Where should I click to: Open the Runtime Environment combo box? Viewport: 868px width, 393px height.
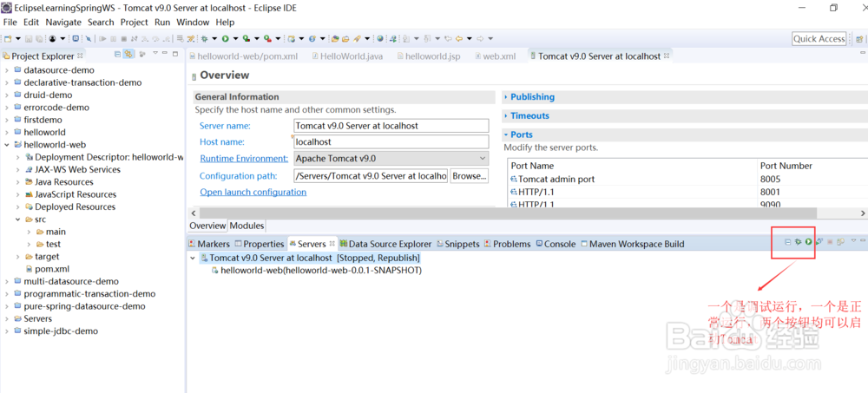[391, 158]
